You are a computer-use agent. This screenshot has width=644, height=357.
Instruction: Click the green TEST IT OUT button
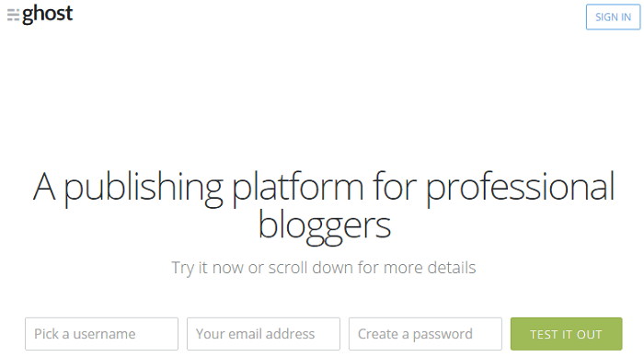point(566,334)
